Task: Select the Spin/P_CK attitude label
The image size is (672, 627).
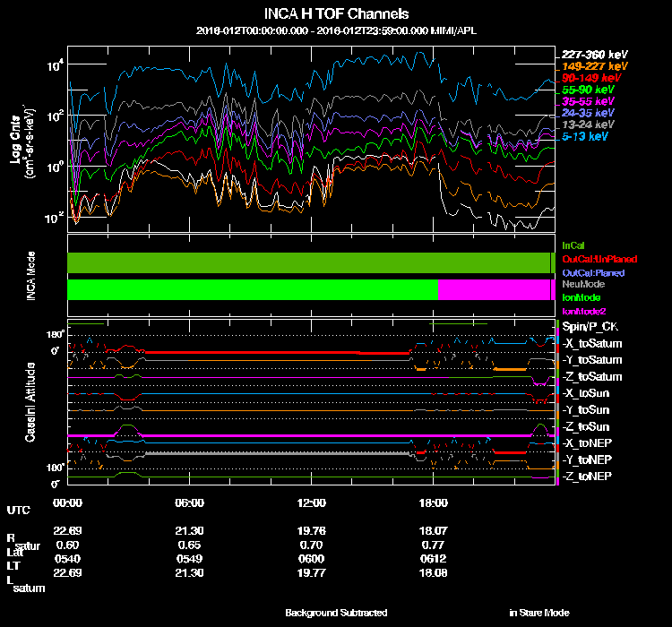Action: click(590, 327)
